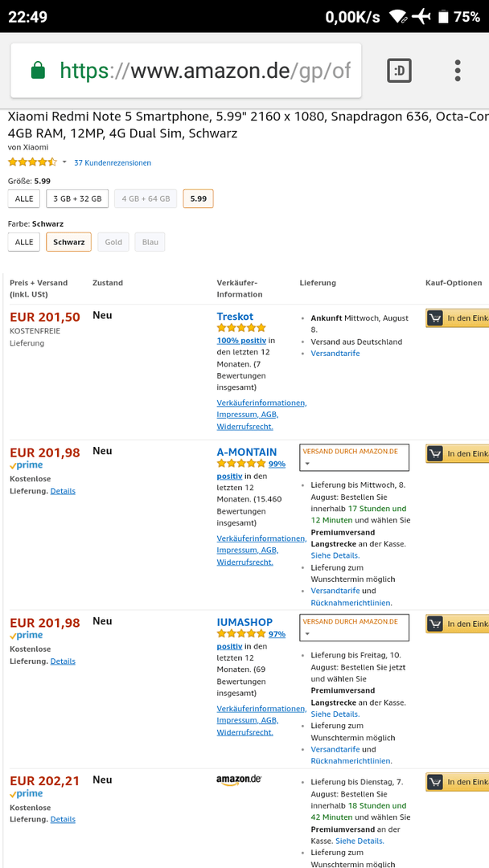Open the 37 Kundenrezensionen link
Viewport: 489px width, 868px height.
113,162
